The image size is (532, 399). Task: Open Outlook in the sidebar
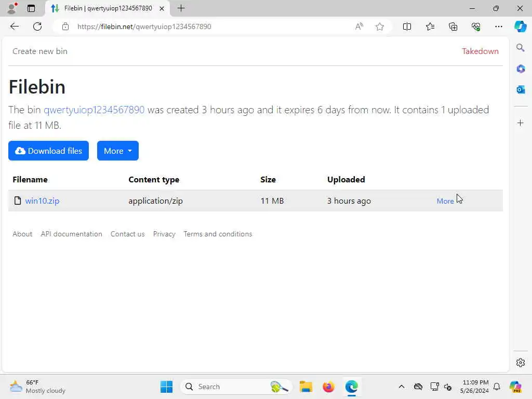[521, 89]
